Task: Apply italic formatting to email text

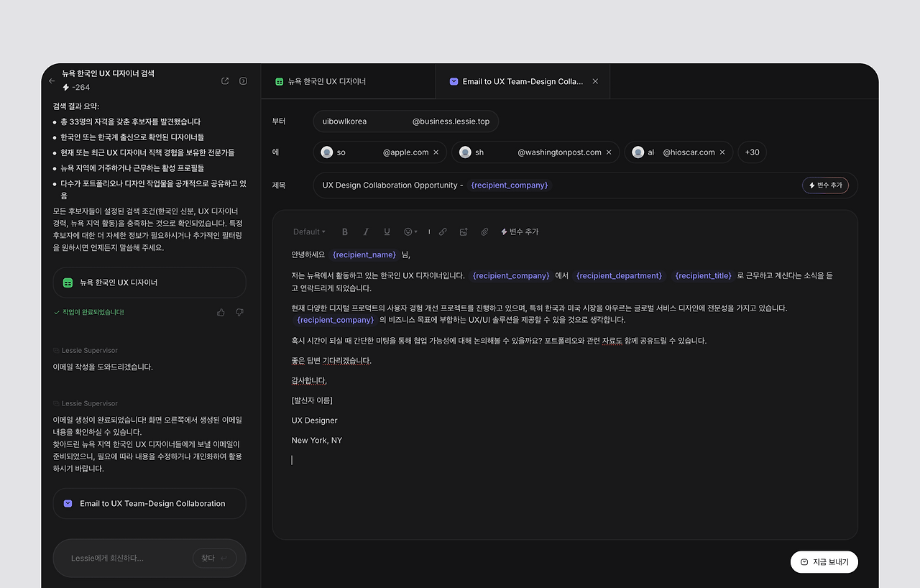Action: pyautogui.click(x=366, y=231)
